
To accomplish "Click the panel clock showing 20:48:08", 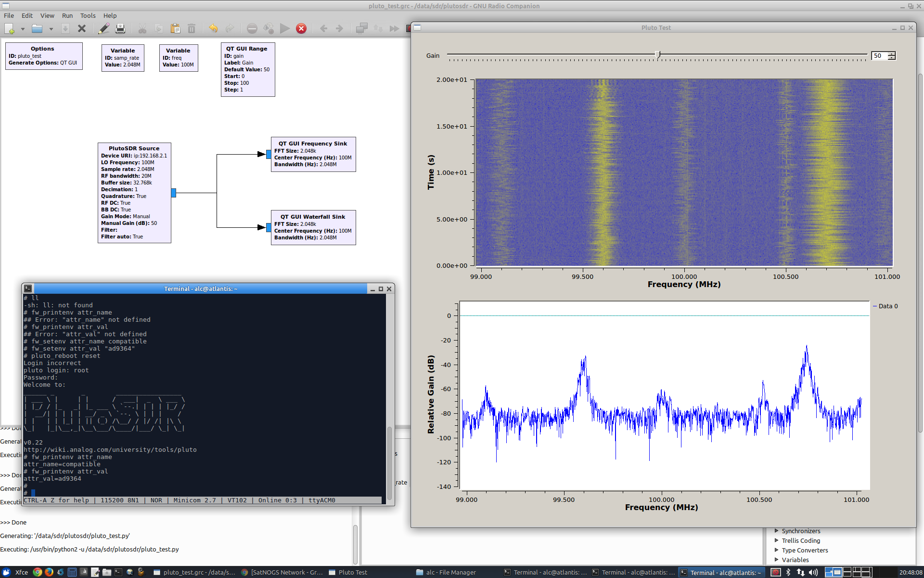I will point(911,572).
